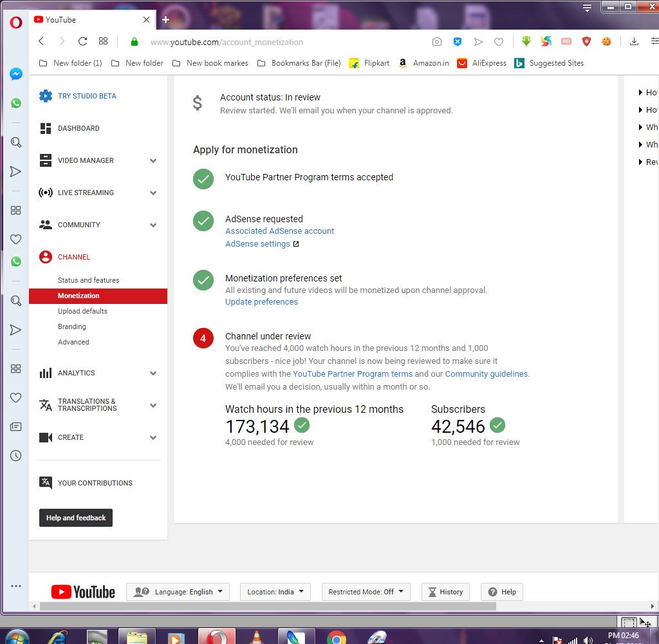Open a new browser tab
Image resolution: width=659 pixels, height=644 pixels.
pyautogui.click(x=165, y=20)
